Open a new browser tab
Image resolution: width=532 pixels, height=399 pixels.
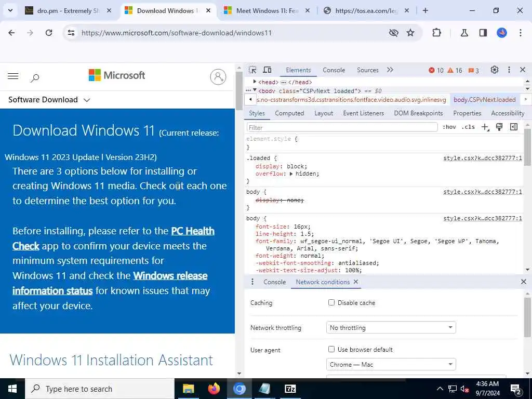tap(425, 10)
